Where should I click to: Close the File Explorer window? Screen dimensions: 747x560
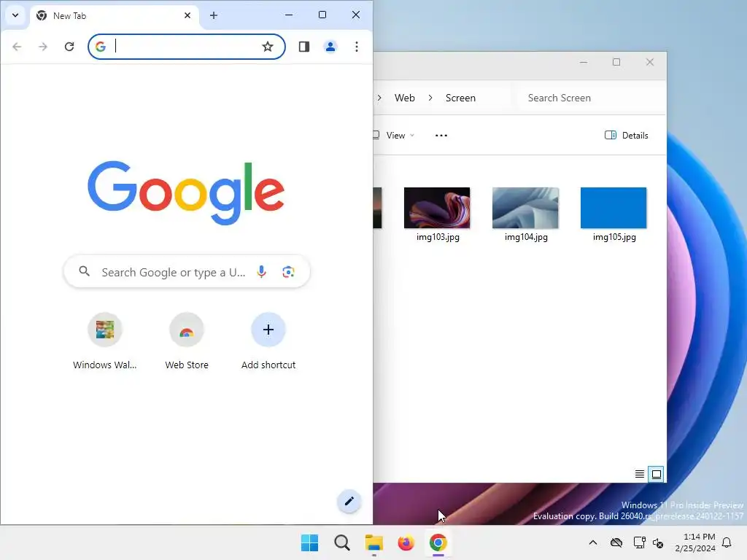coord(650,63)
